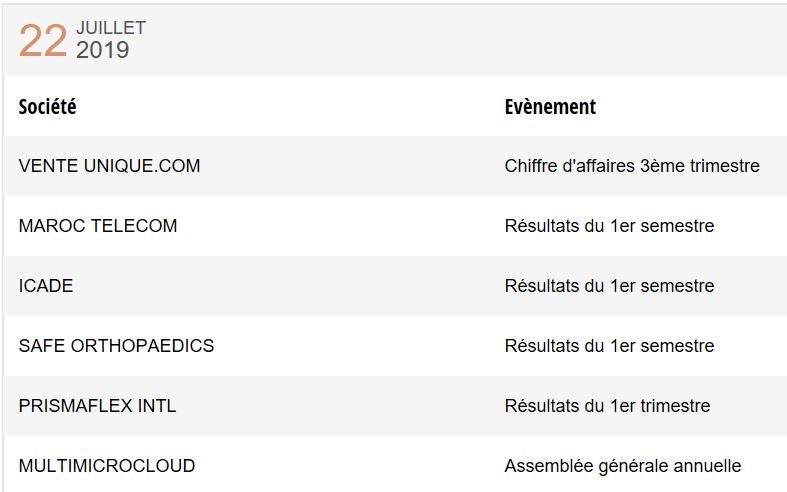Viewport: 787px width, 492px height.
Task: Select the ICADE company name
Action: pyautogui.click(x=46, y=286)
